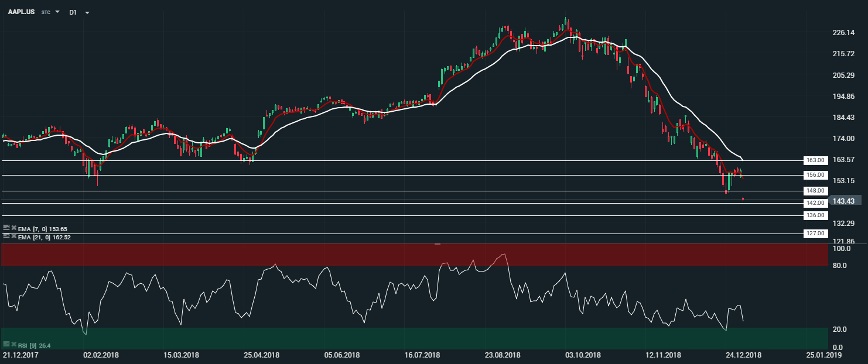The image size is (868, 364).
Task: Open the D1 timeframe dropdown
Action: pos(87,12)
